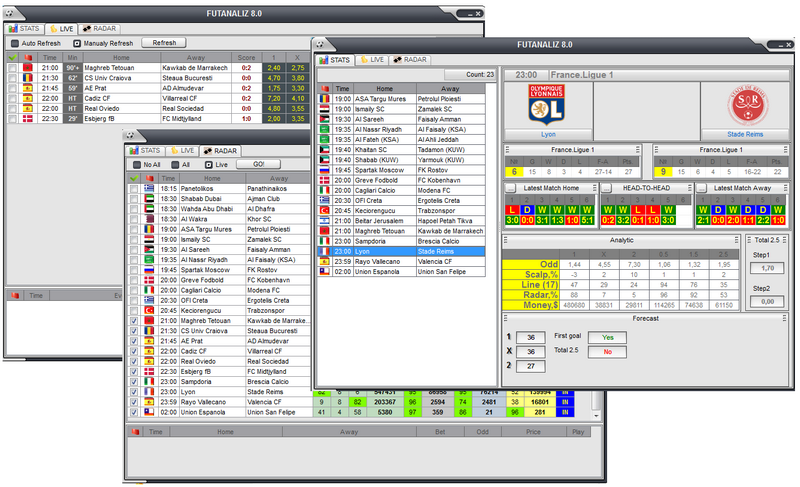Click the Refresh button in LIVE window

click(164, 43)
